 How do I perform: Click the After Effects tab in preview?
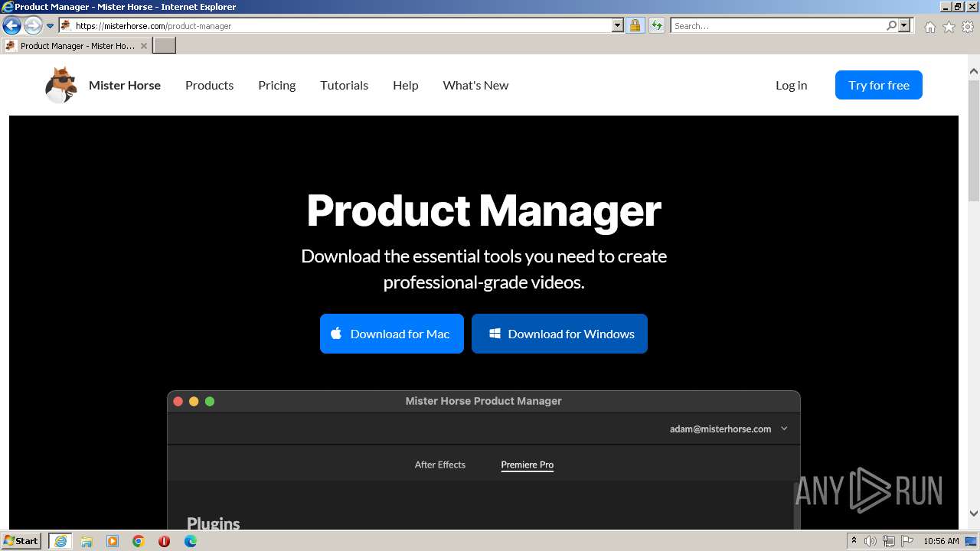440,465
